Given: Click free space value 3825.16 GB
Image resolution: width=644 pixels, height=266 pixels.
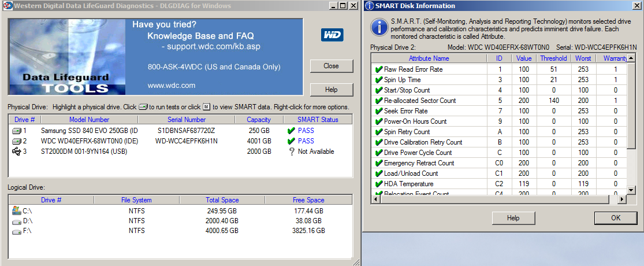Looking at the screenshot, I should [308, 231].
